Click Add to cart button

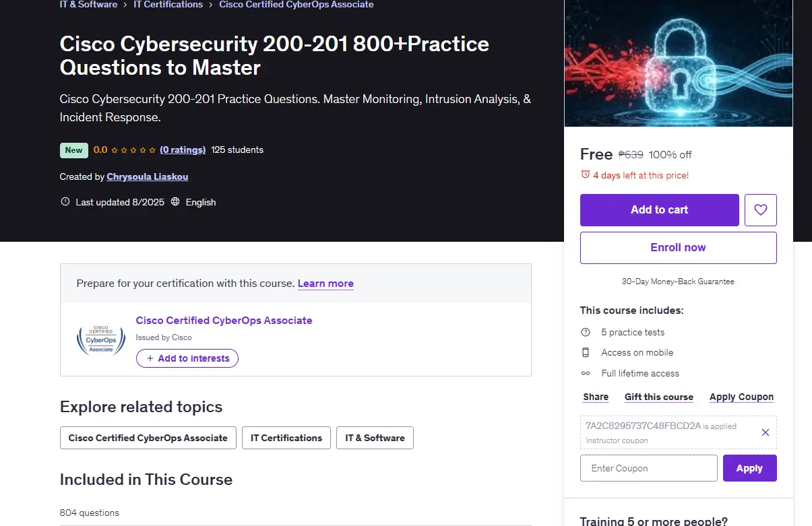(660, 210)
